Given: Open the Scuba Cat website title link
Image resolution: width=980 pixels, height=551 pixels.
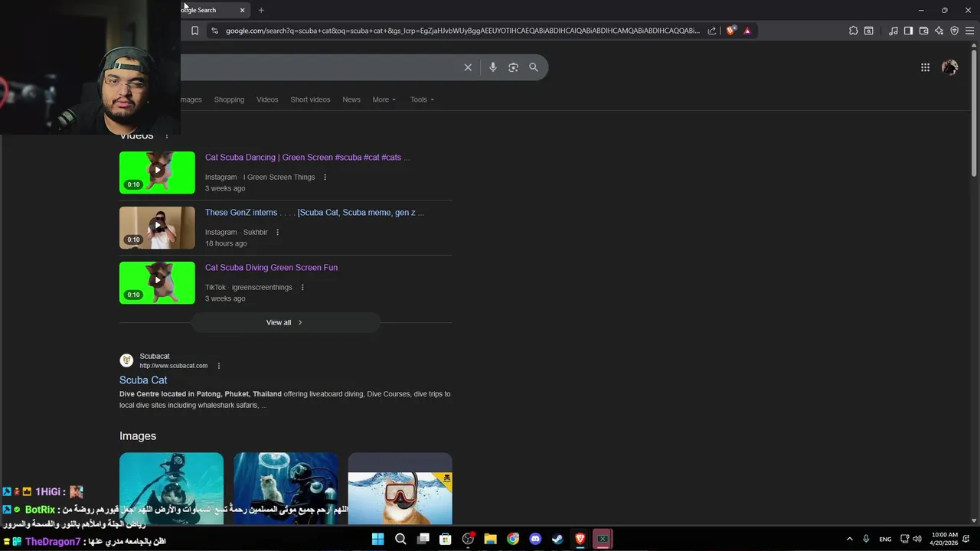Looking at the screenshot, I should point(143,380).
